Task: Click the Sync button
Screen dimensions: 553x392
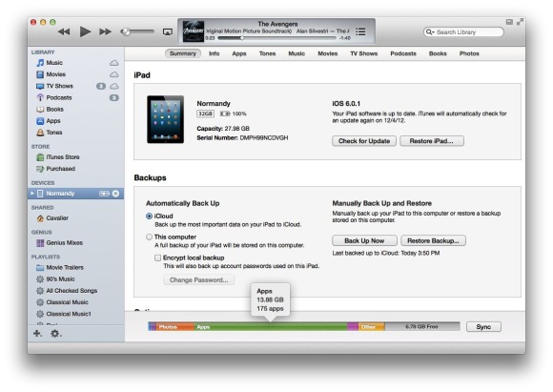Action: click(483, 327)
